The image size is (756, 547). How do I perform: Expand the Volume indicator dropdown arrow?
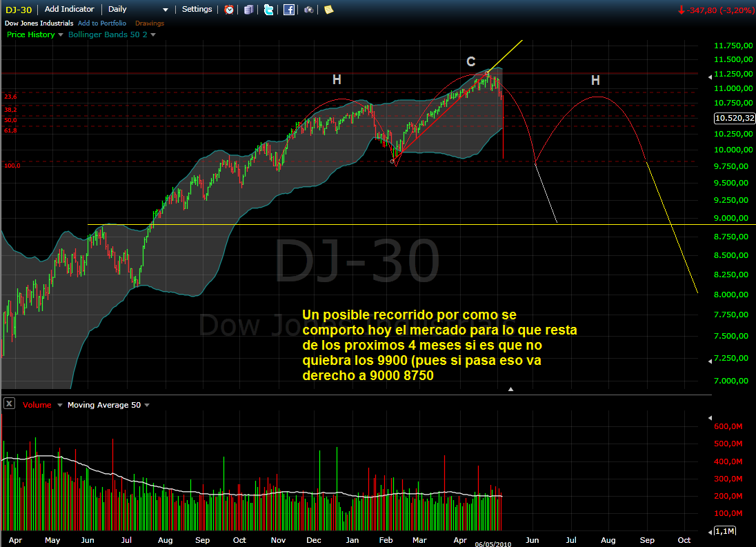(x=60, y=405)
